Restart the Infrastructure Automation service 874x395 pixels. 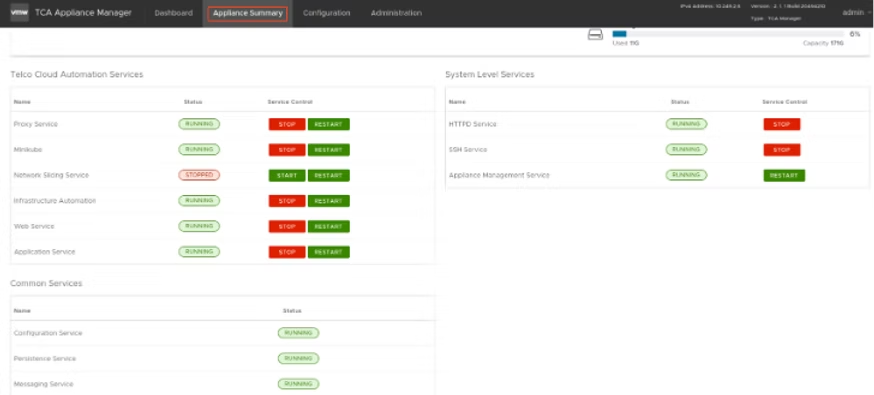(x=329, y=201)
